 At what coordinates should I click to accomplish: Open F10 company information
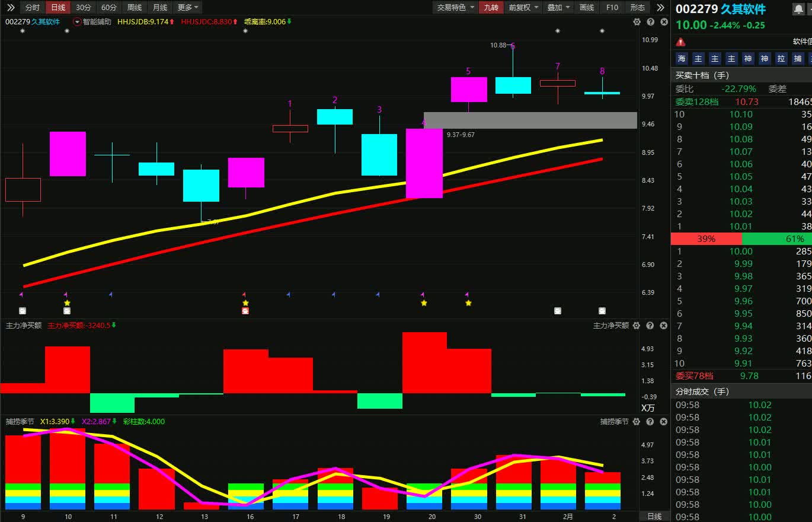coord(612,8)
